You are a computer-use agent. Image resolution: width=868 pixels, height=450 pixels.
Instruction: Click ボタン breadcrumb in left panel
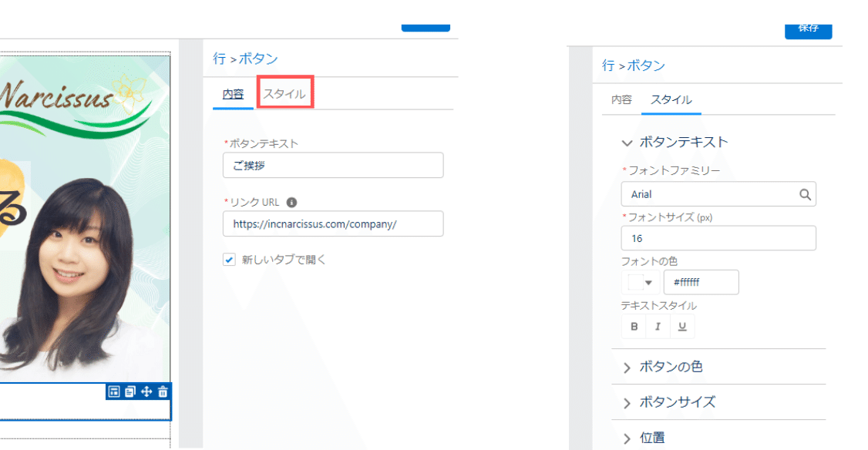[258, 59]
